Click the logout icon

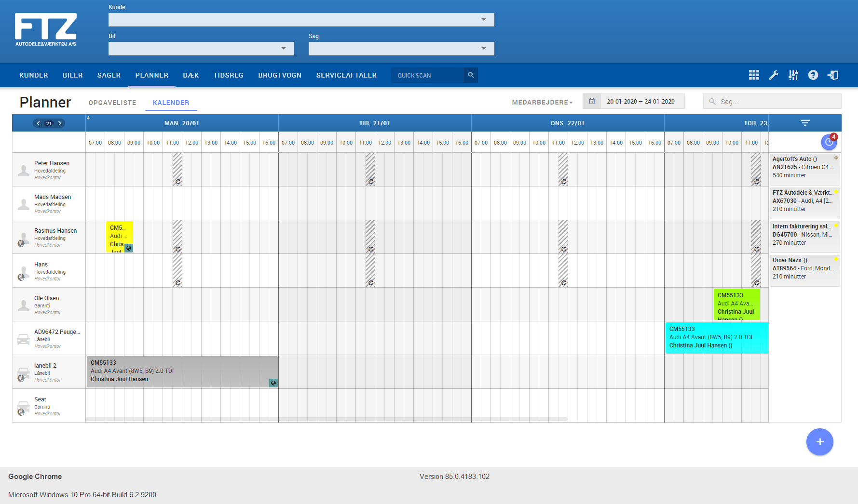coord(833,75)
